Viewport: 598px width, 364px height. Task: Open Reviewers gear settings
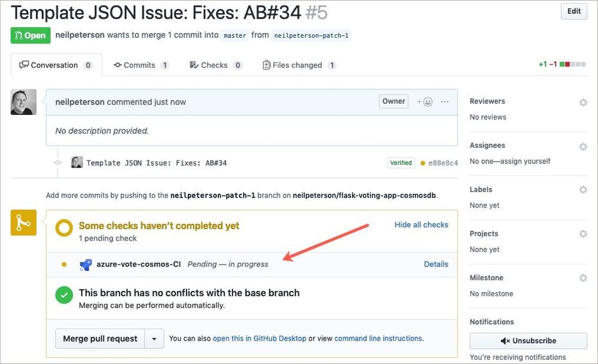pos(583,102)
